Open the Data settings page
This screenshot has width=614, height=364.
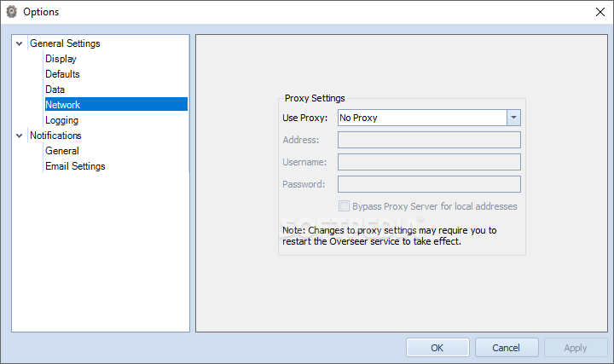click(x=55, y=90)
